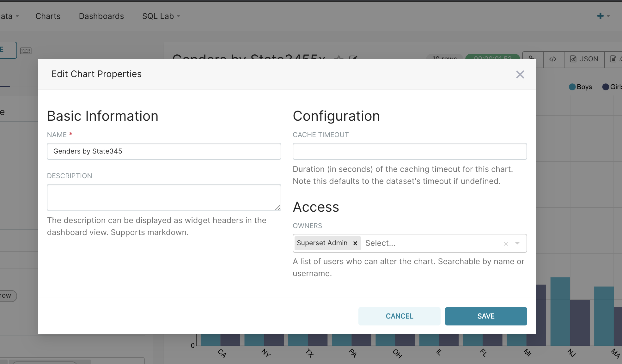The height and width of the screenshot is (364, 622).
Task: Remove the Superset Admin owner tag
Action: (x=355, y=243)
